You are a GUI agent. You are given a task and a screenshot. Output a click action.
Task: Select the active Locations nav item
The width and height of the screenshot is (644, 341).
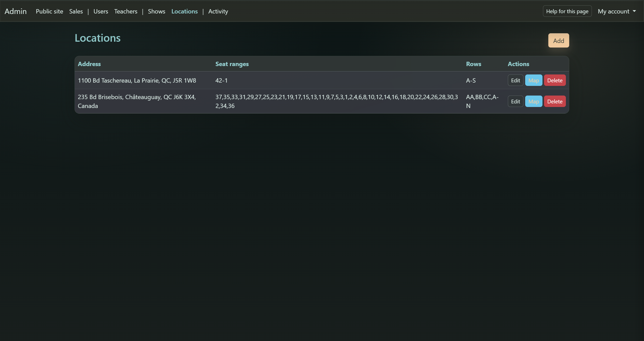coord(184,11)
